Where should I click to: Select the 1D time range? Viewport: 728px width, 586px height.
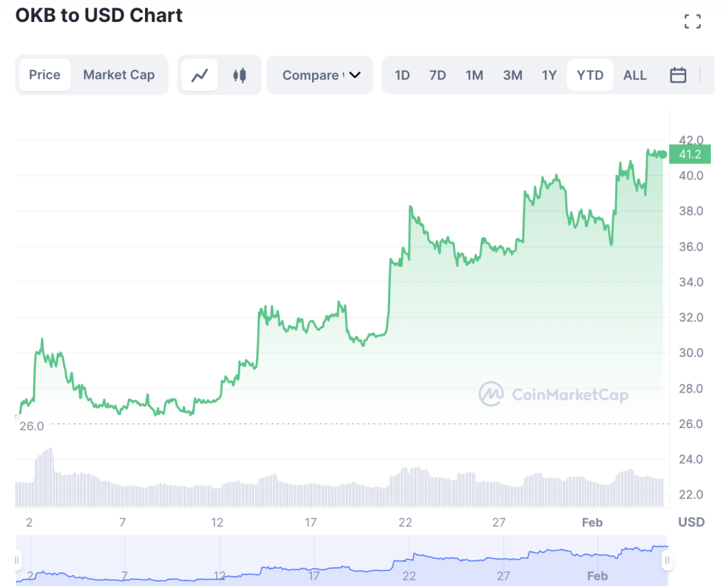[x=402, y=75]
